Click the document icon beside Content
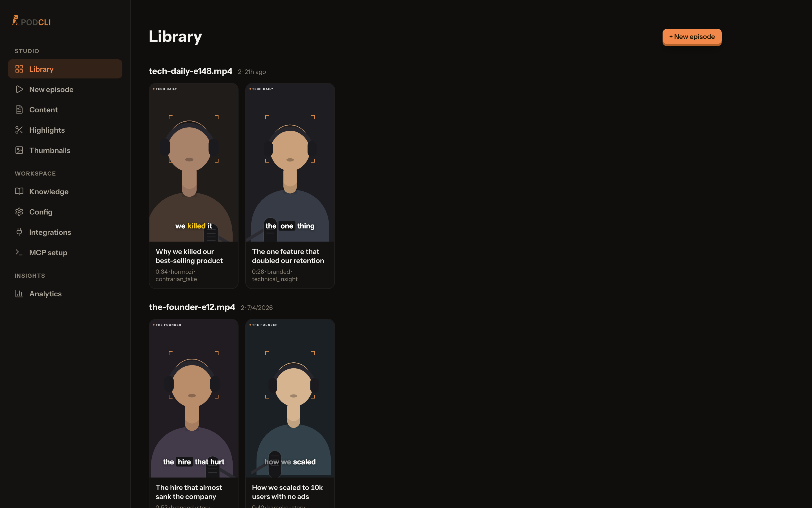 tap(19, 110)
